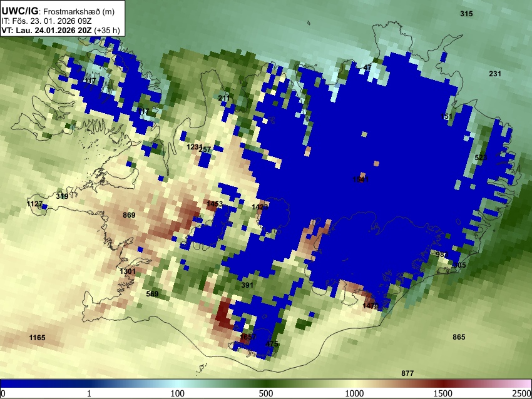
Task: Click map value 47 on the north coast
Action: tap(367, 68)
